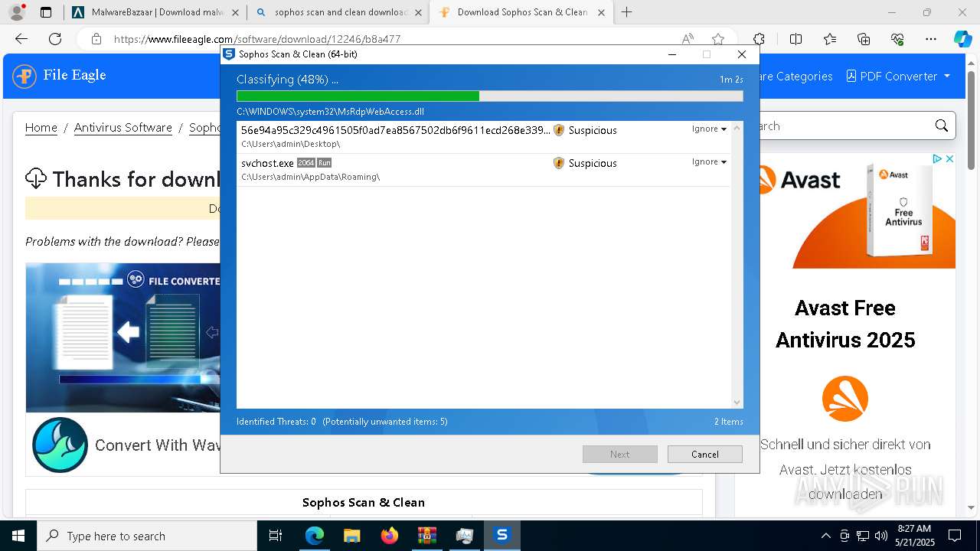
Task: Open Avast ad info triangle icon
Action: pos(937,159)
